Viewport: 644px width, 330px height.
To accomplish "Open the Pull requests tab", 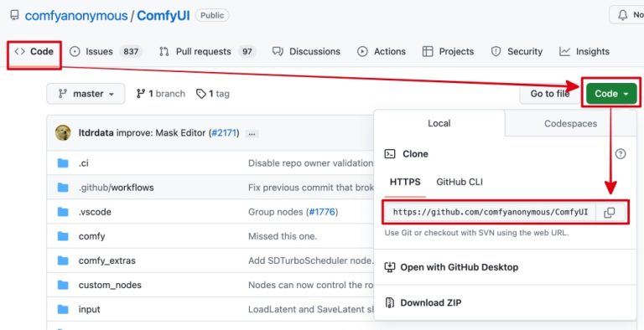I will (x=207, y=52).
